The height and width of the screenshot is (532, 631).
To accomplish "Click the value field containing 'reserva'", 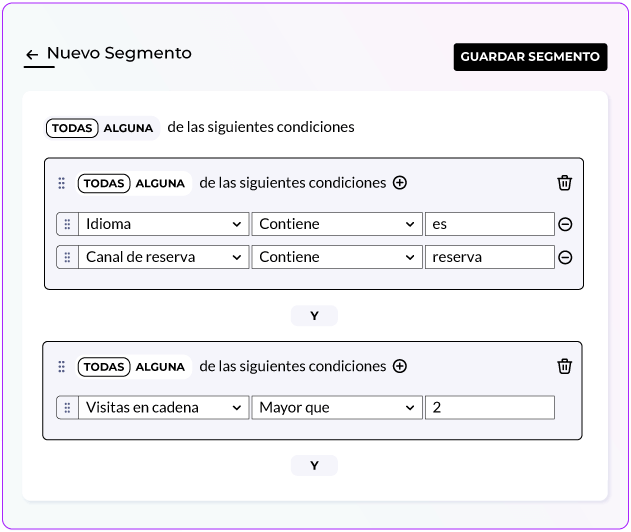I will [x=489, y=258].
